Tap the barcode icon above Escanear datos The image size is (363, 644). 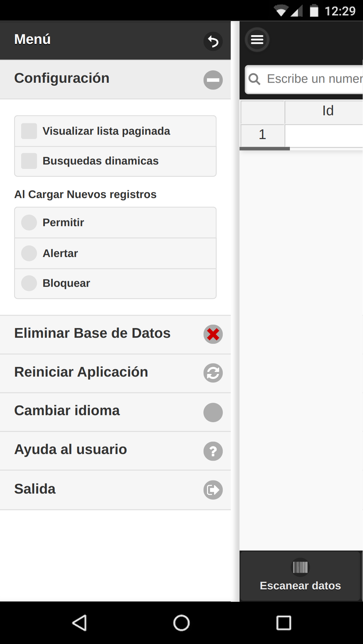[300, 568]
